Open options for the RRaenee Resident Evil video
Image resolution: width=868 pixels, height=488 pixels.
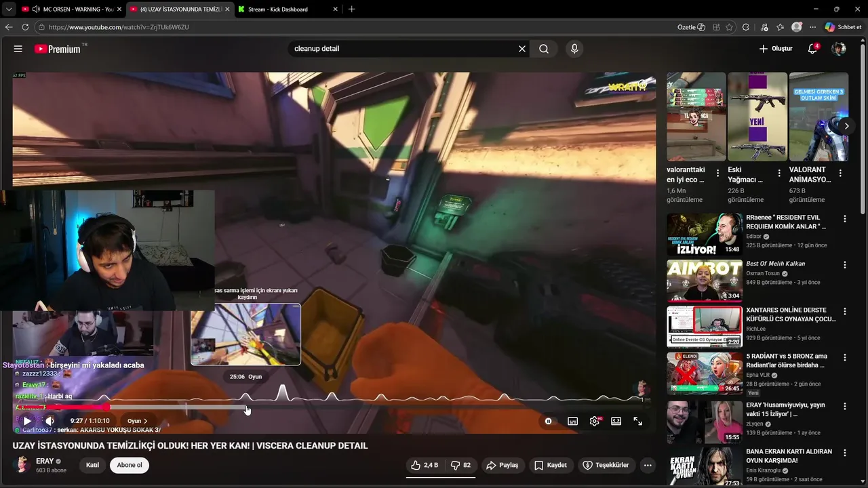click(x=845, y=219)
